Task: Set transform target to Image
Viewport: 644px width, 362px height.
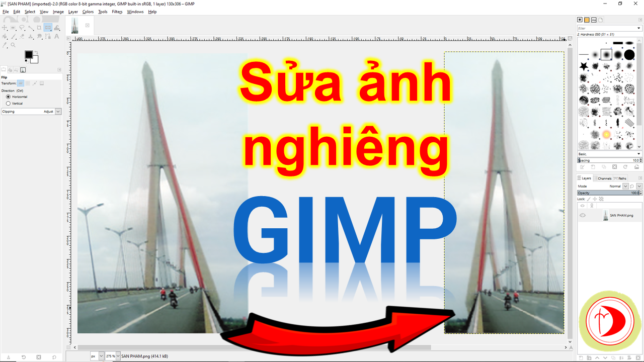Action: [42, 83]
